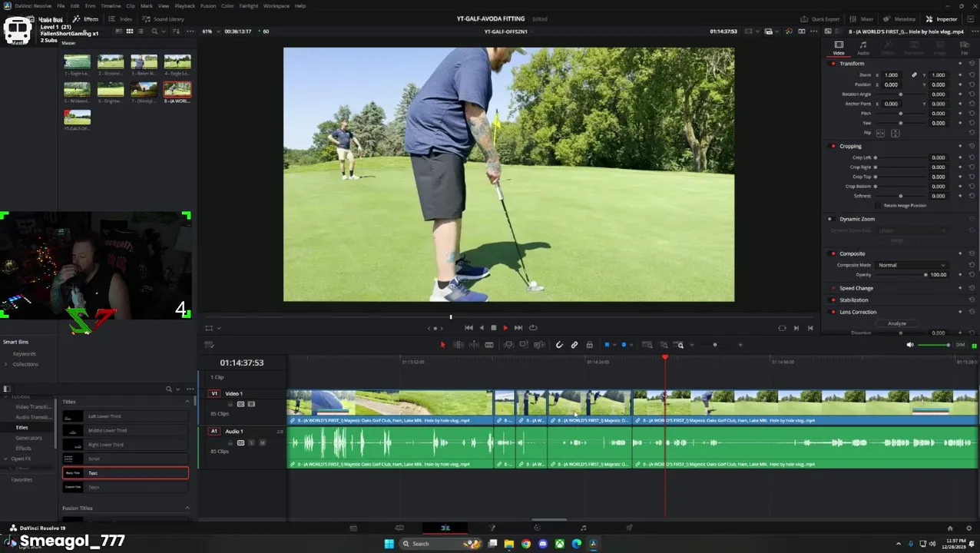
Task: Open the Workspace menu
Action: coord(276,5)
